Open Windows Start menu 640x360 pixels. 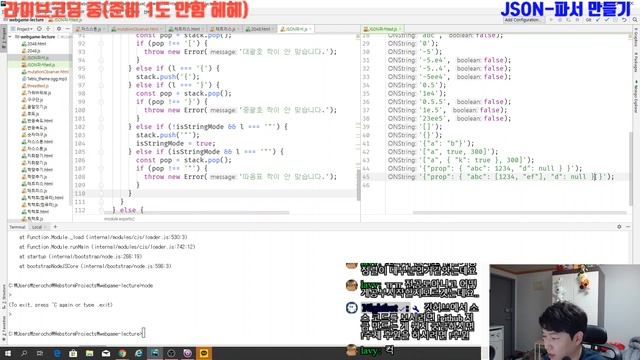point(7,353)
